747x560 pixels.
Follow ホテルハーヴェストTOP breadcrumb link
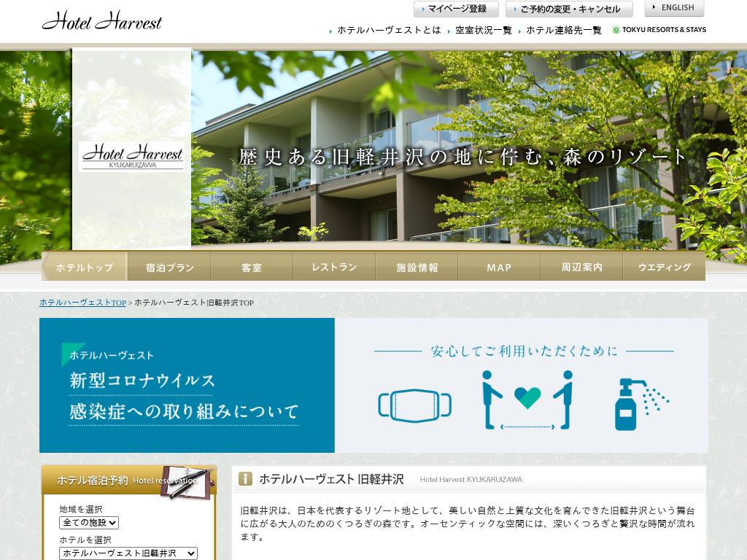82,303
